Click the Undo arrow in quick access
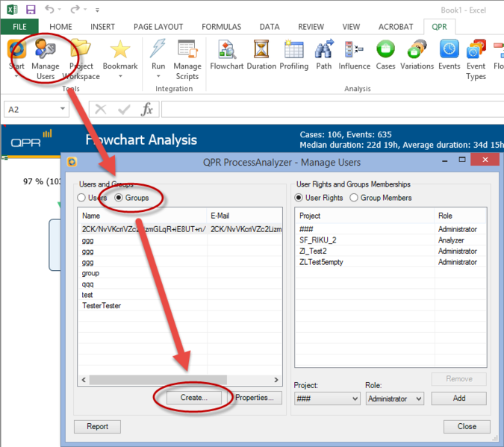The height and width of the screenshot is (447, 504). [x=49, y=9]
